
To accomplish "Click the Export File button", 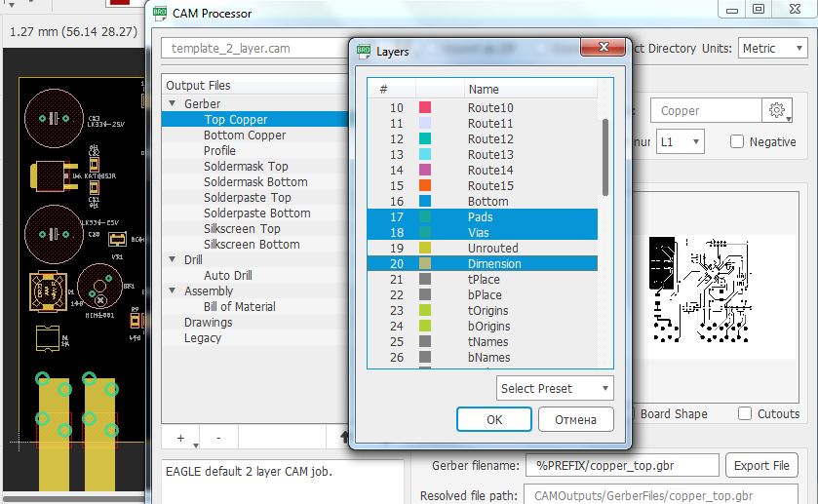I will [x=761, y=466].
